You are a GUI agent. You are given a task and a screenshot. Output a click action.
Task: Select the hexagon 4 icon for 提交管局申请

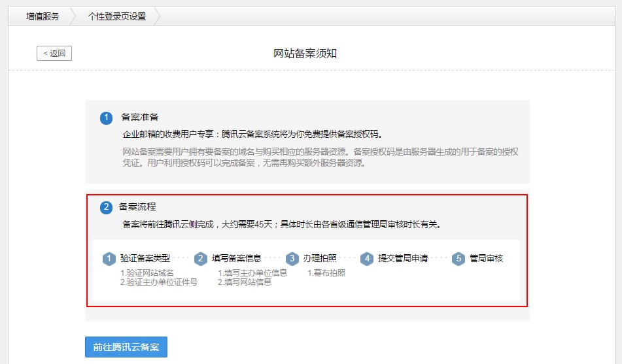coord(367,259)
